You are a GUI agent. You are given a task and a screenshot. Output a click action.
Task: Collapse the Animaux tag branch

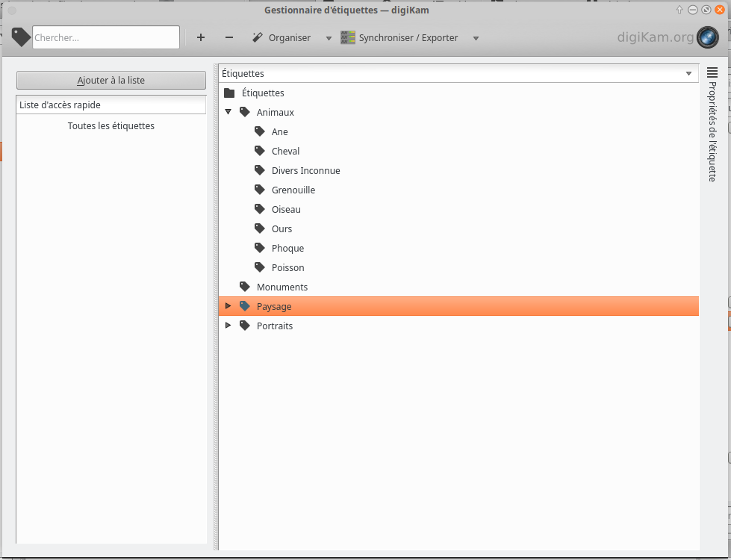(x=228, y=112)
